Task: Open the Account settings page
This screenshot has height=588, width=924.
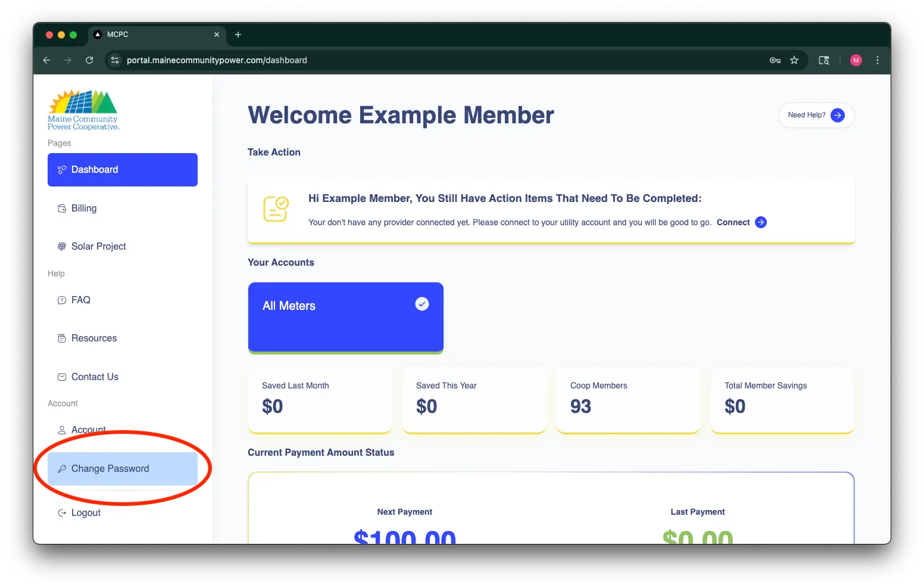Action: pyautogui.click(x=123, y=430)
